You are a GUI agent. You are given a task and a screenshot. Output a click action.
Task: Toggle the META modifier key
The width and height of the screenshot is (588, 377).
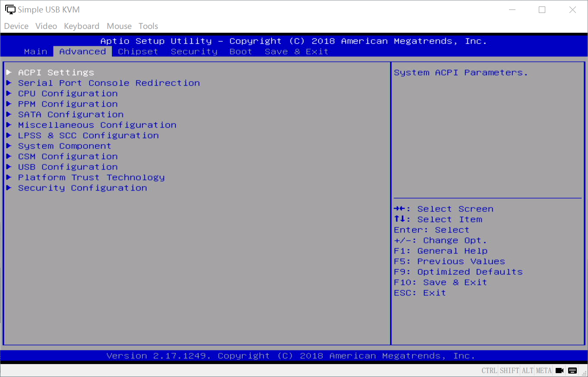click(x=544, y=371)
